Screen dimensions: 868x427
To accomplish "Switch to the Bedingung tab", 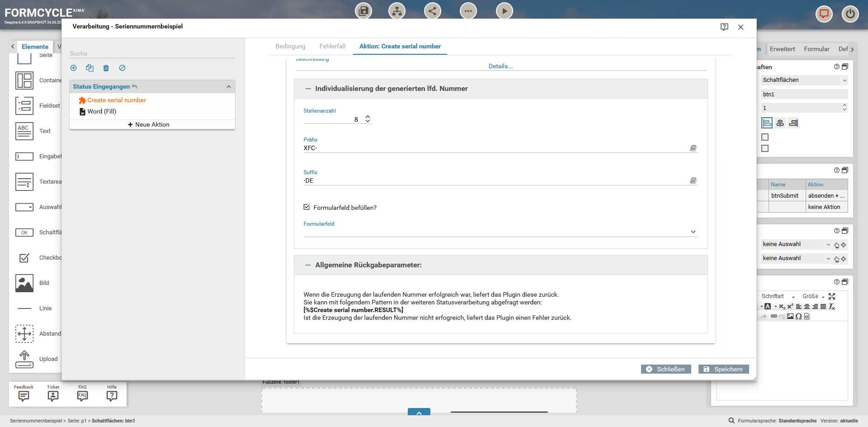I will coord(290,46).
